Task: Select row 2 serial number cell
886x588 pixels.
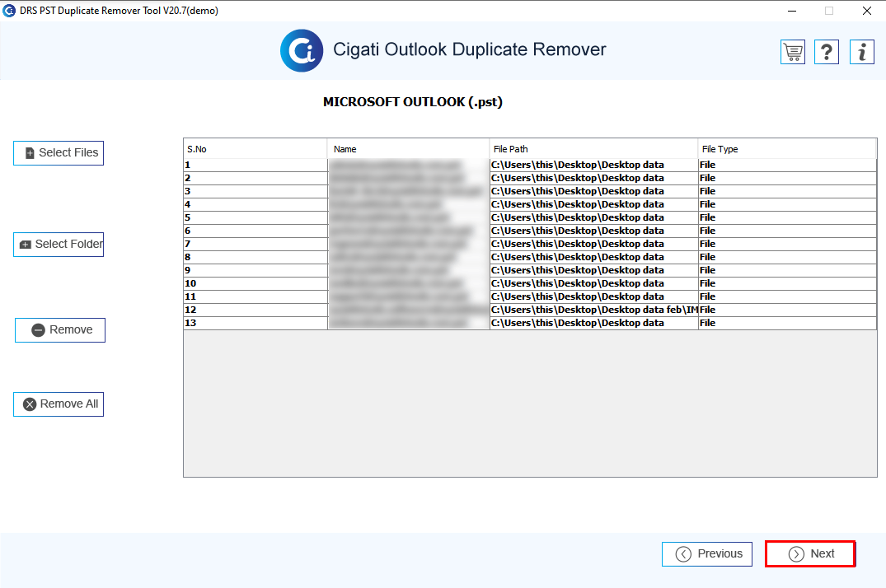Action: (x=255, y=178)
